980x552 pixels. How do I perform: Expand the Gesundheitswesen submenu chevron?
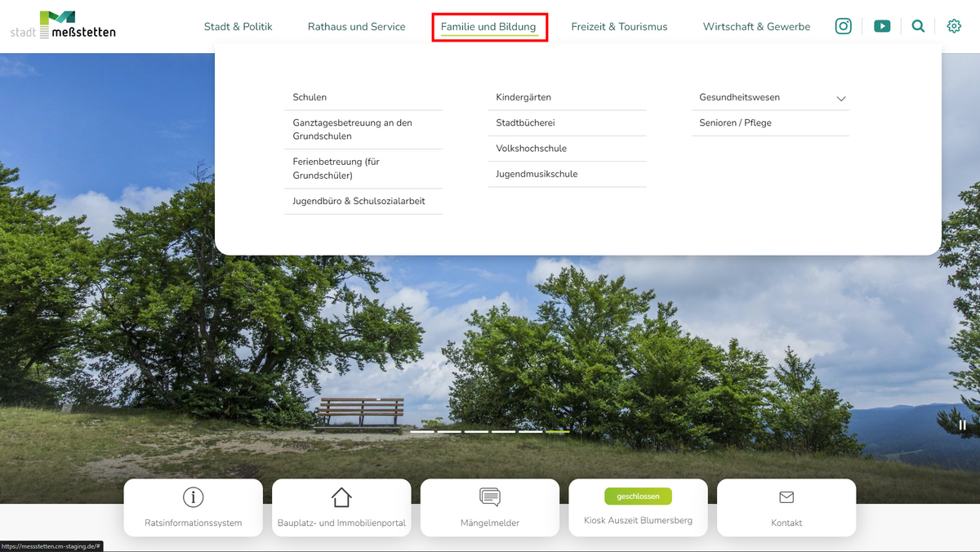(x=841, y=98)
